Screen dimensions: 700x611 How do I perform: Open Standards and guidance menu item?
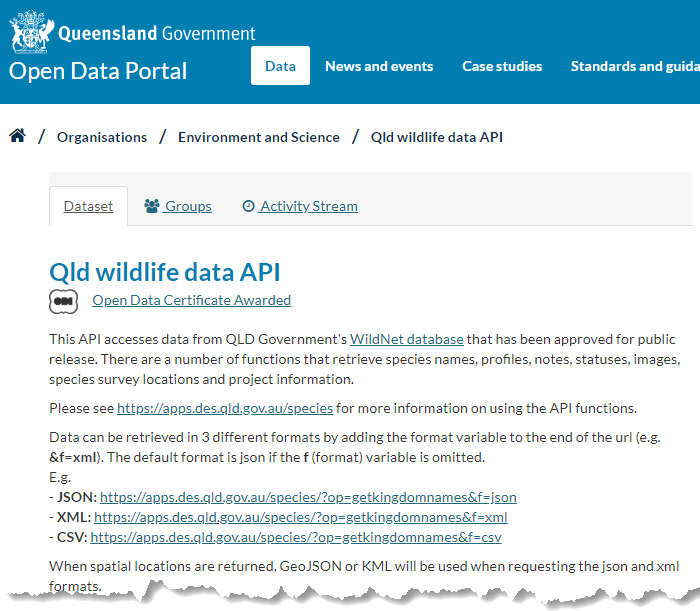(x=635, y=66)
